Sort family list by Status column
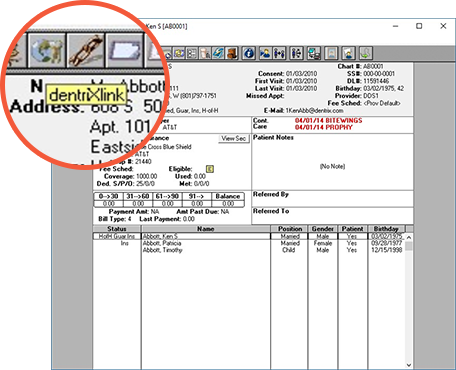Screen dimensions: 456x370 click(117, 229)
